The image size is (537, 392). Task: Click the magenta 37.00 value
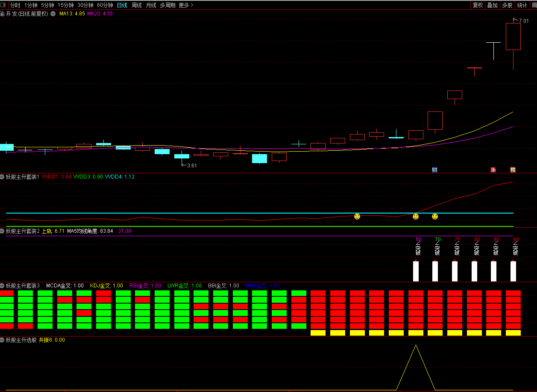tap(124, 231)
